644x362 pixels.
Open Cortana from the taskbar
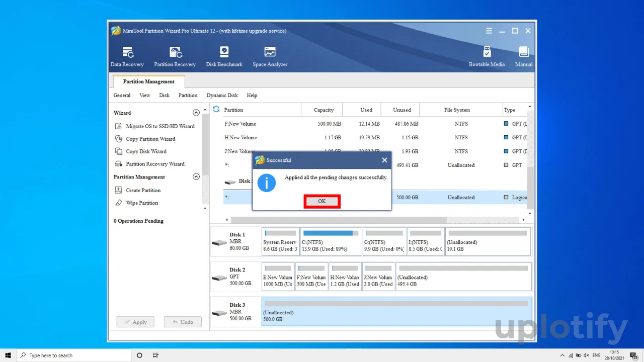point(139,355)
